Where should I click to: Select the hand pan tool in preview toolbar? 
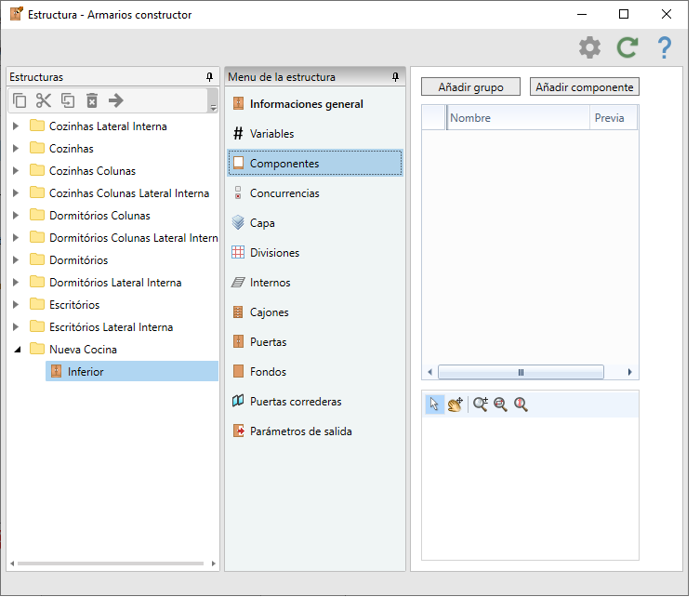pyautogui.click(x=456, y=404)
